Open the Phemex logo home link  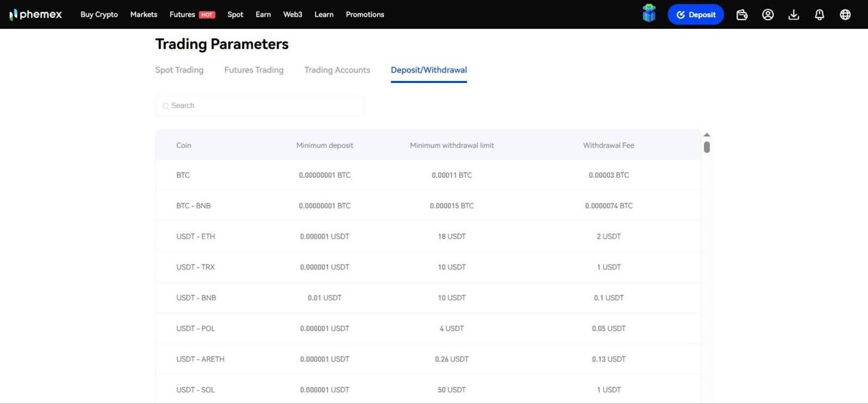(x=36, y=15)
